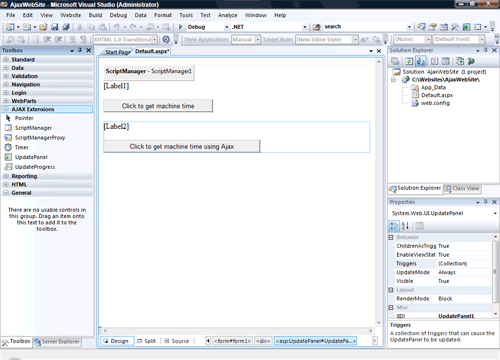Select the Pointer tool in Toolbox
Image resolution: width=500 pixels, height=360 pixels.
[24, 118]
